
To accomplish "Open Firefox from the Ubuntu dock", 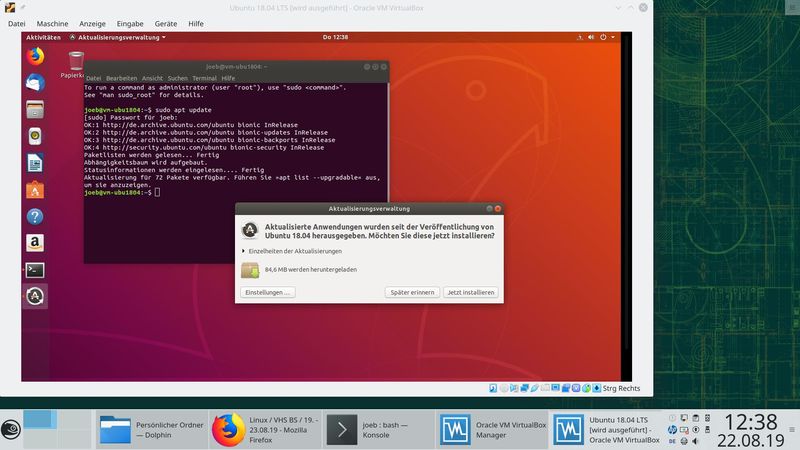I will (x=35, y=56).
